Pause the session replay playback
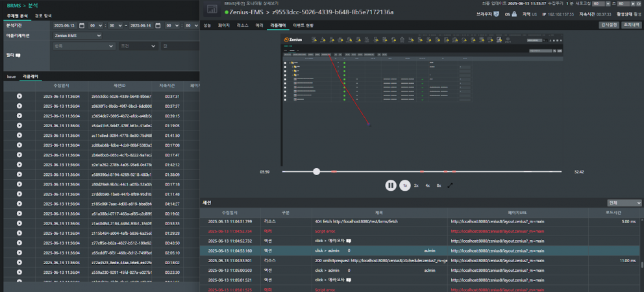This screenshot has width=644, height=292. 391,185
